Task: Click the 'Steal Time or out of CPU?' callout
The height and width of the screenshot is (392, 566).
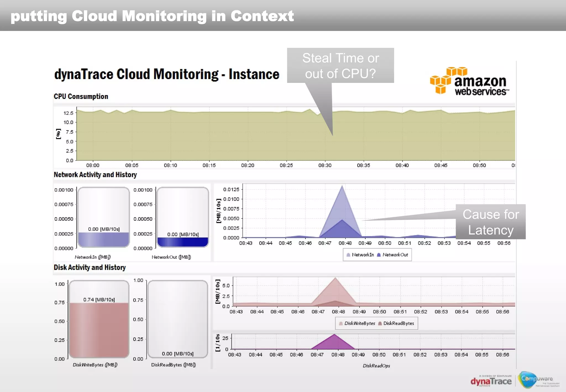Action: coord(340,66)
